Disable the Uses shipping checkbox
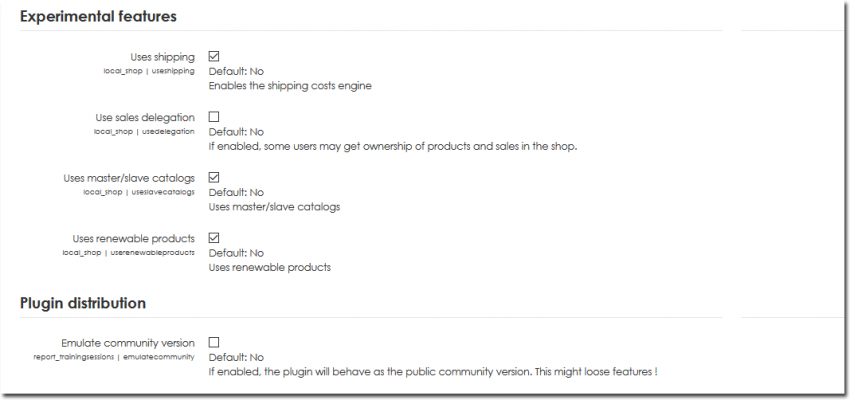The image size is (850, 400). pos(214,57)
